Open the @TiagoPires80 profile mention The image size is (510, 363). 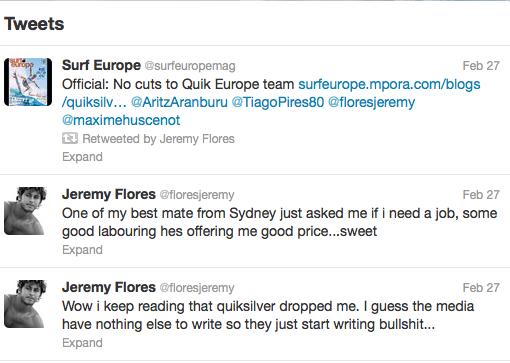point(278,102)
